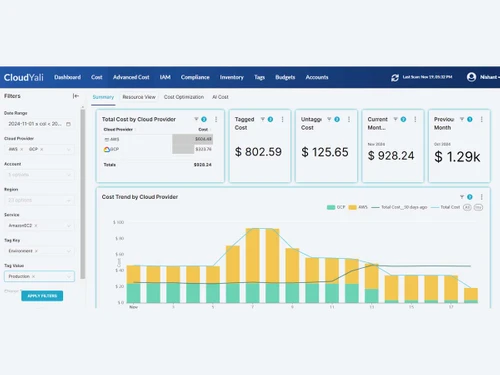500x375 pixels.
Task: Click filter icon on Previous Month card
Action: coord(462,119)
